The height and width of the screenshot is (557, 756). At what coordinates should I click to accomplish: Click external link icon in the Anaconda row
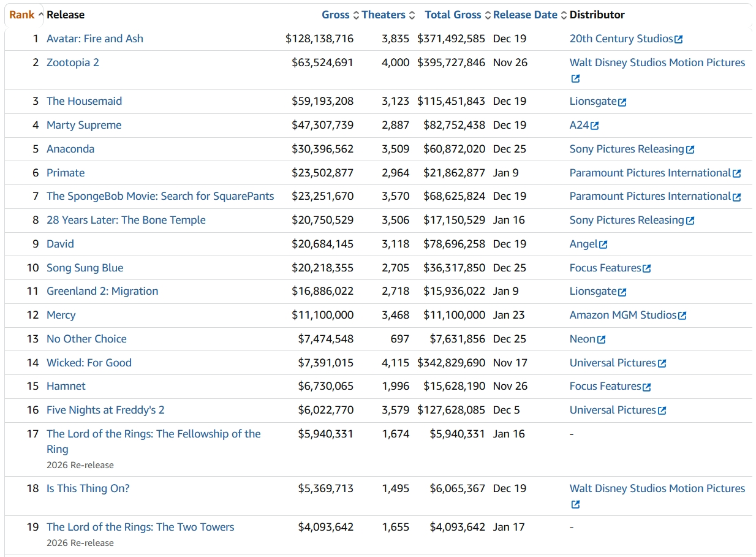[x=690, y=150]
